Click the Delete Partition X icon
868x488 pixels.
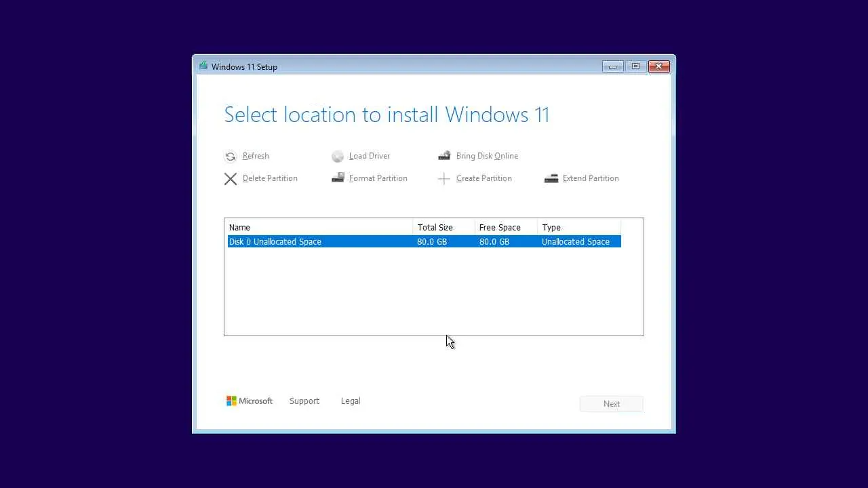pyautogui.click(x=231, y=179)
